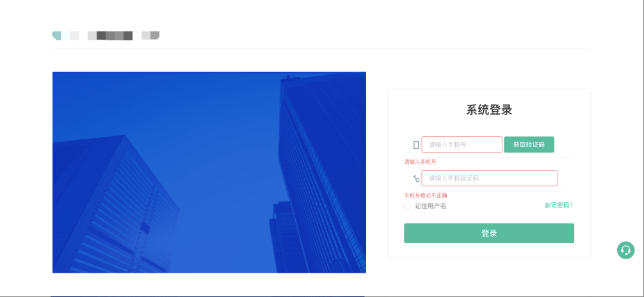The width and height of the screenshot is (644, 297).
Task: Click the 获取验证码 button
Action: click(x=529, y=145)
